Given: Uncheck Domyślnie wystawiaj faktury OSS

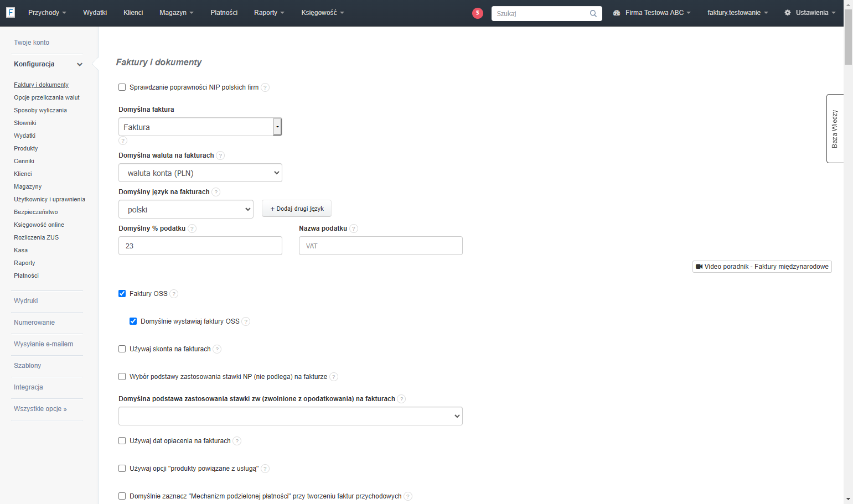Looking at the screenshot, I should pyautogui.click(x=133, y=321).
